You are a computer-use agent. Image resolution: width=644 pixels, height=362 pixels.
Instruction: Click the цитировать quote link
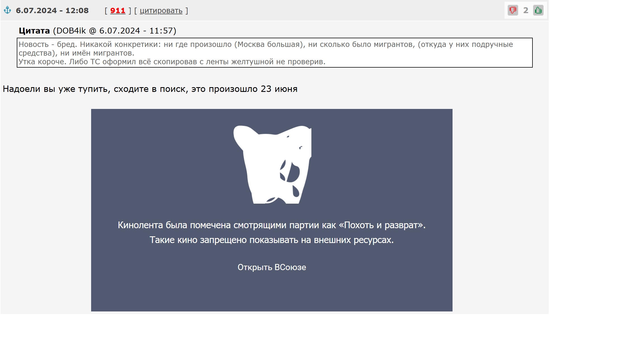point(161,11)
